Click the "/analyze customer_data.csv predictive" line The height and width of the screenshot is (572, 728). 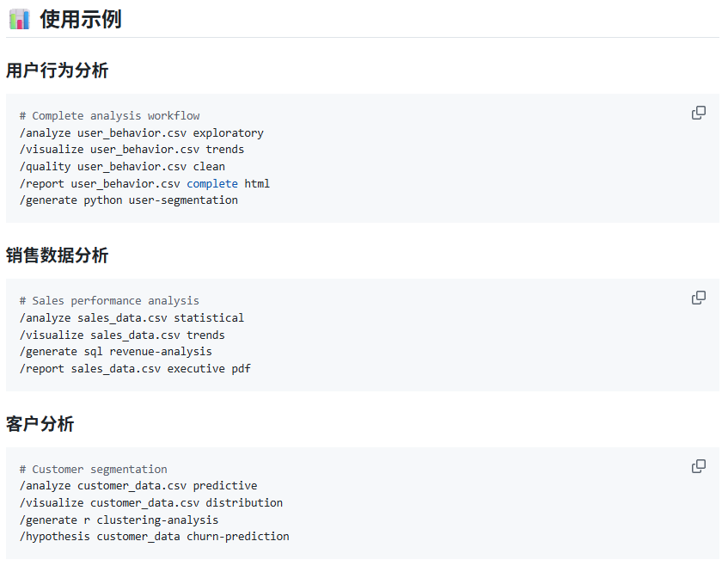[x=138, y=486]
